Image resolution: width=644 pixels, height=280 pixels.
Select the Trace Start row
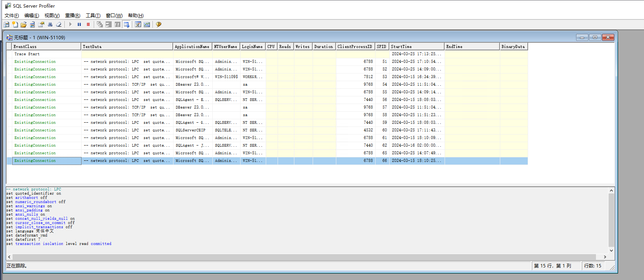(x=267, y=54)
